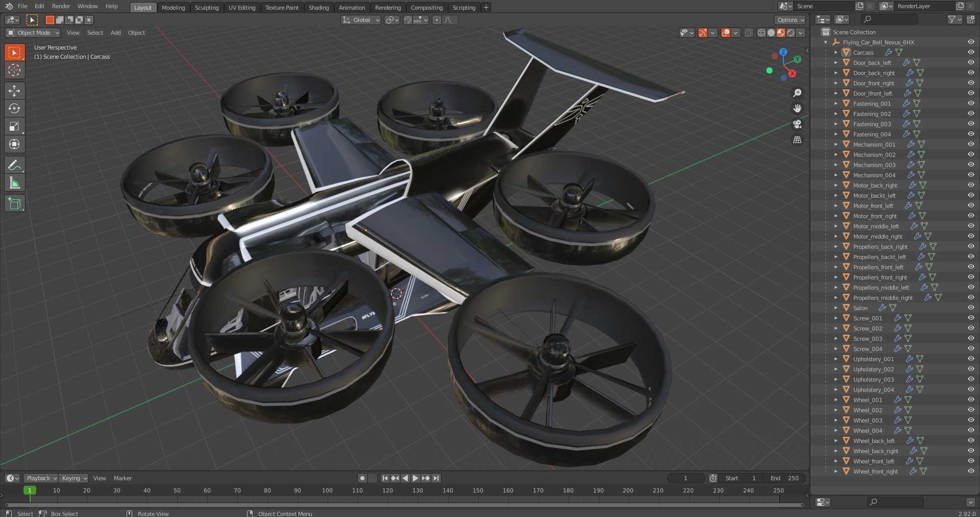Pick the Add Cube tool
The width and height of the screenshot is (980, 517).
click(x=14, y=203)
